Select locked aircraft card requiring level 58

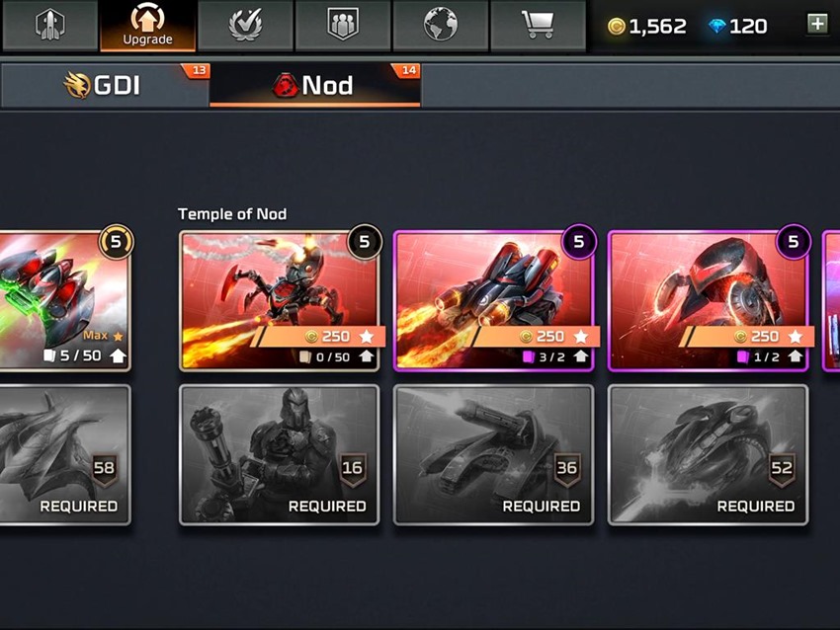click(65, 454)
